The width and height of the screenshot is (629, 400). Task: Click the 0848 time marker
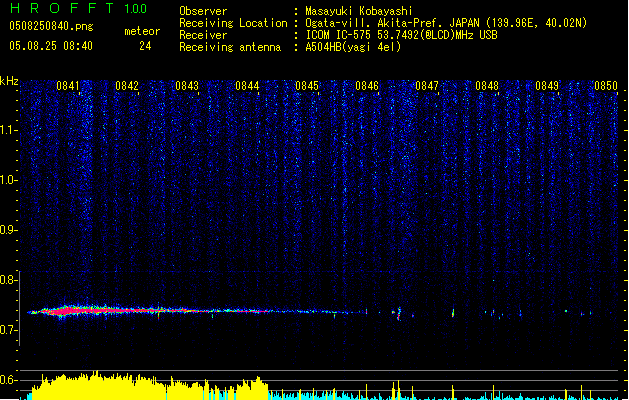(x=487, y=86)
